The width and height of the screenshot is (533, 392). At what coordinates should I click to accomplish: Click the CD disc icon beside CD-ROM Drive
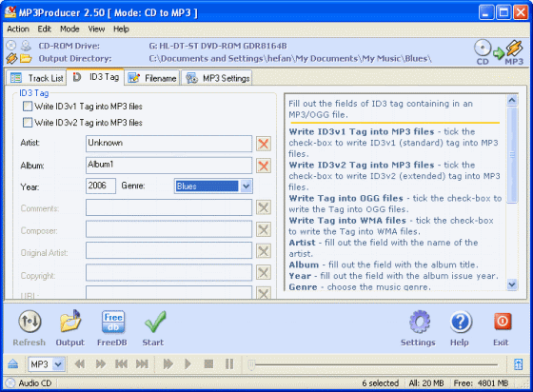(x=10, y=46)
